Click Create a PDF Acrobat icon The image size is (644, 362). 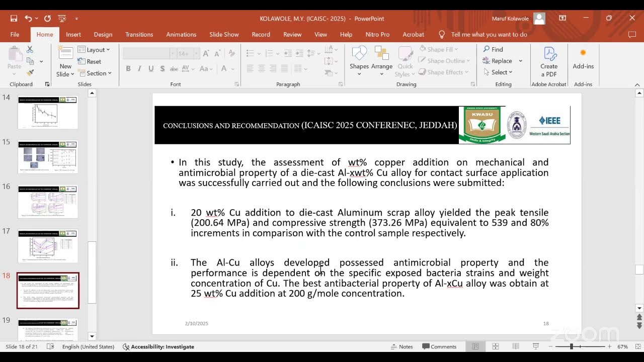point(549,61)
